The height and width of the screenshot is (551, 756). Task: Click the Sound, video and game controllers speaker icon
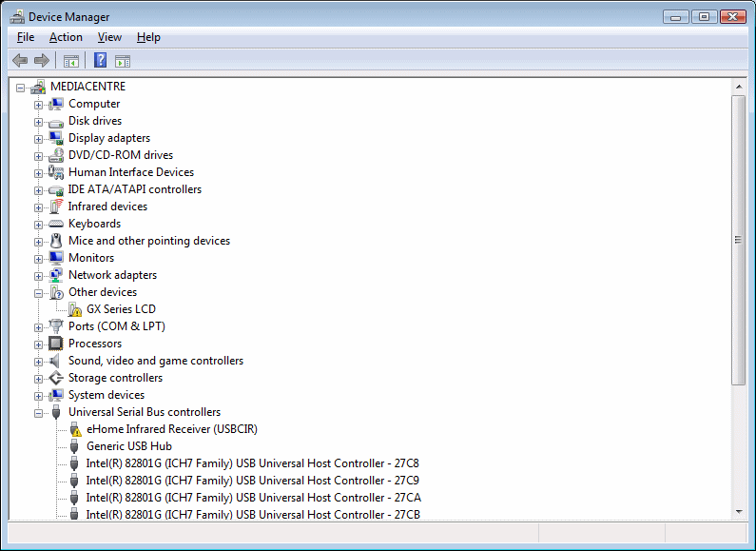[x=55, y=361]
